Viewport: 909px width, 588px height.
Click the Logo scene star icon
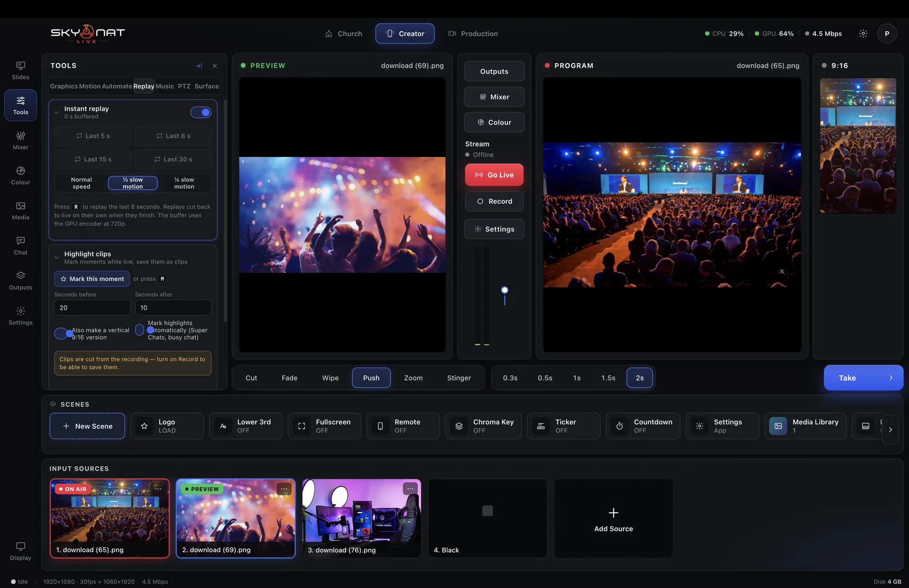pyautogui.click(x=144, y=426)
